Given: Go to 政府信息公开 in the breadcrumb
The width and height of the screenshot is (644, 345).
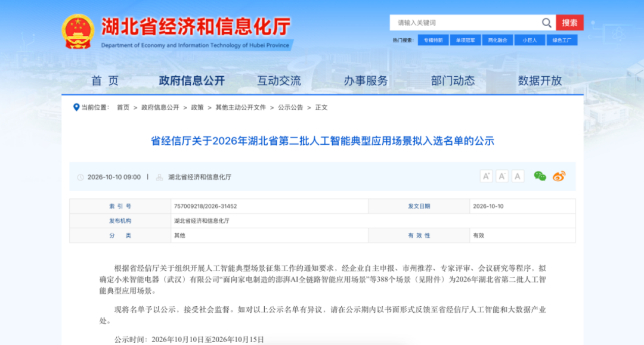Looking at the screenshot, I should [x=160, y=107].
